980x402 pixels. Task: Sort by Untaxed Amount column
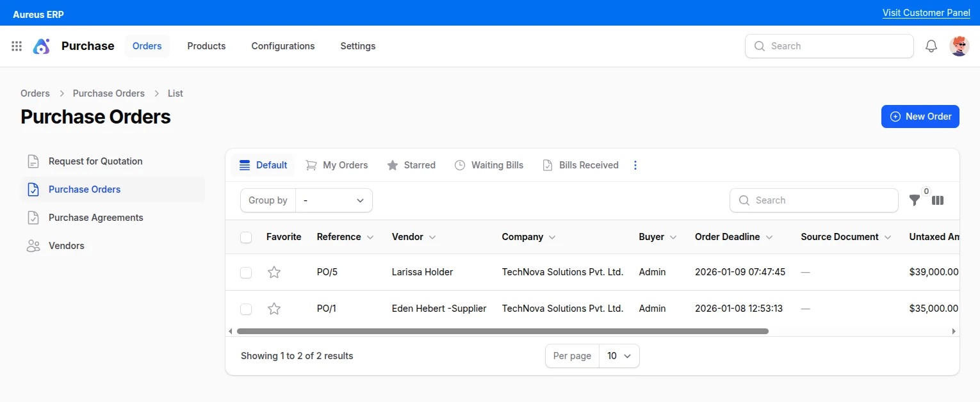934,237
